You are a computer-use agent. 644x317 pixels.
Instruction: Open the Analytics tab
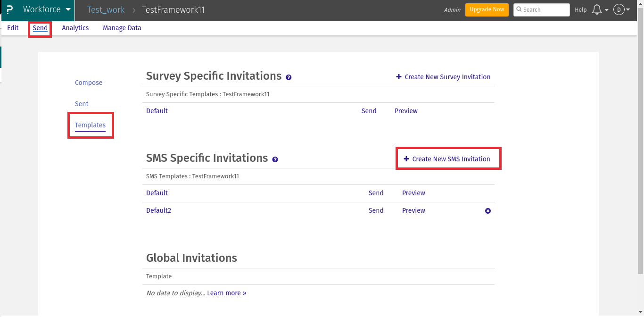75,28
